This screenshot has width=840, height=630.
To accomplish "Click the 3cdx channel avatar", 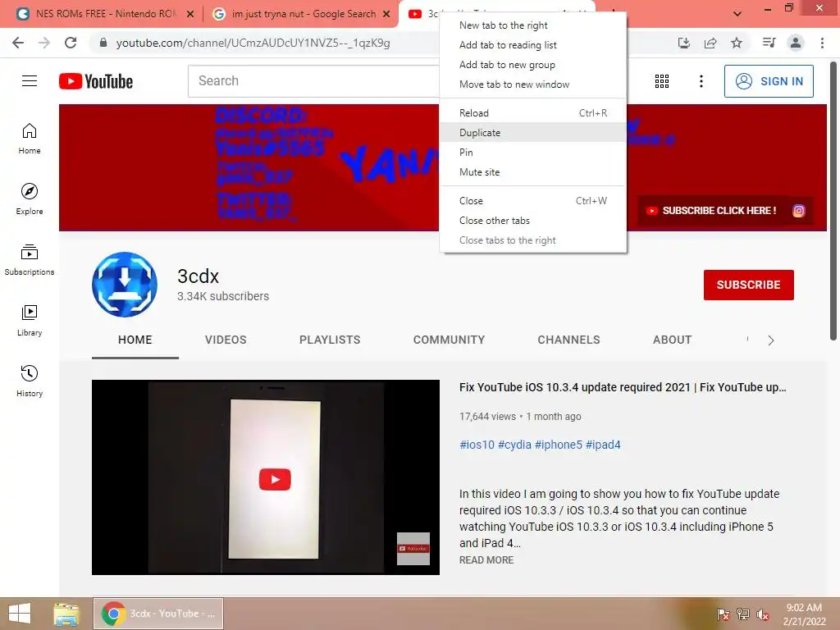I will 125,285.
